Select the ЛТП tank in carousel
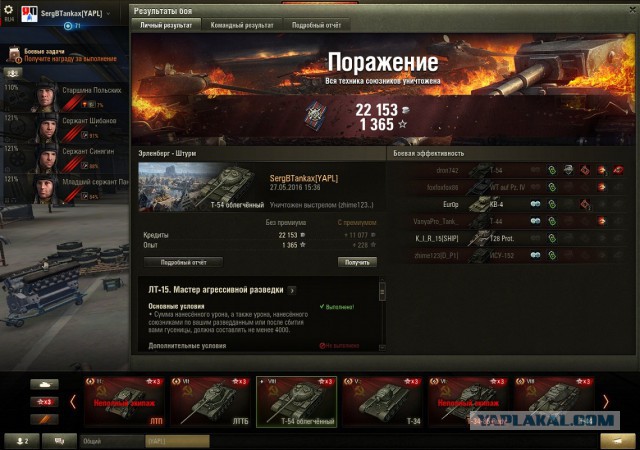The height and width of the screenshot is (450, 640). click(x=125, y=402)
